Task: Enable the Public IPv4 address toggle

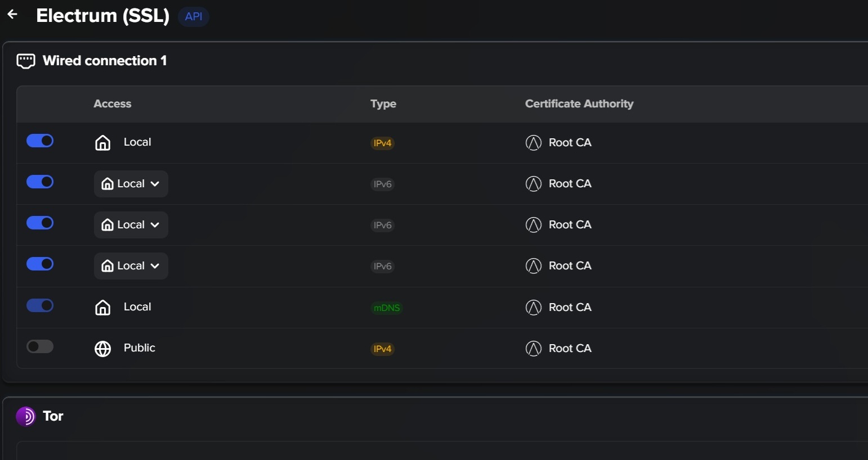Action: [x=40, y=346]
